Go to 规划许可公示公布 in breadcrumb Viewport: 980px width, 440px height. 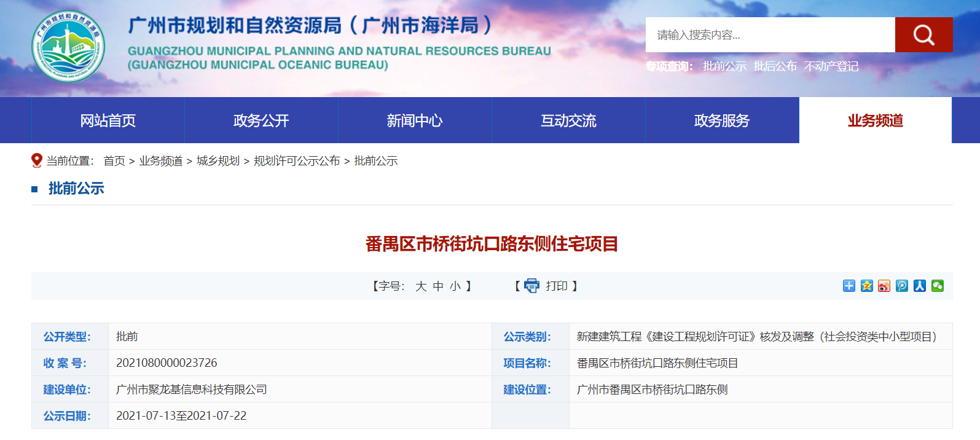coord(297,161)
